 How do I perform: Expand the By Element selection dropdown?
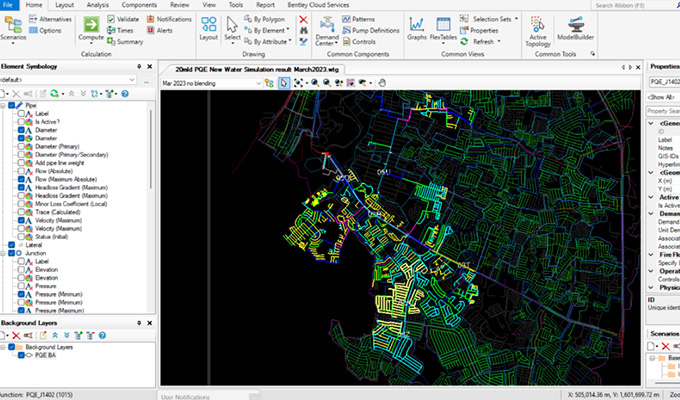pos(287,30)
